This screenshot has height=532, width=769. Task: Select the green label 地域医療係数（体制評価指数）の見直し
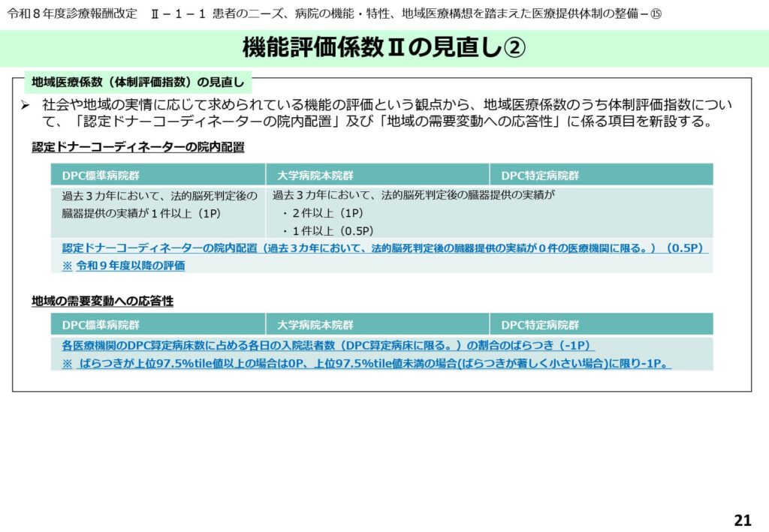[x=139, y=81]
